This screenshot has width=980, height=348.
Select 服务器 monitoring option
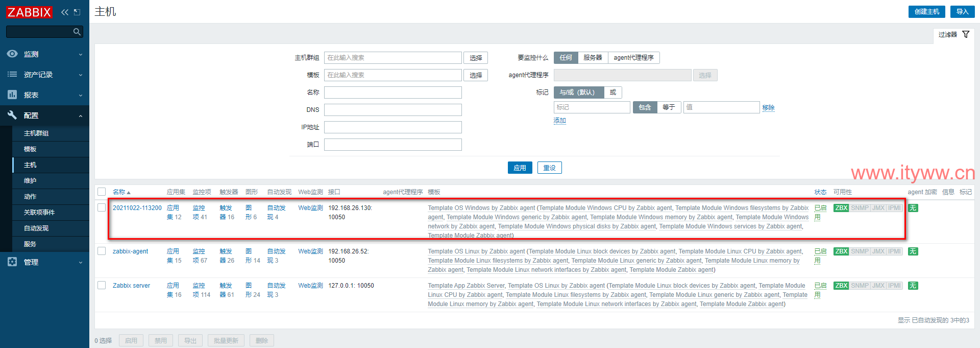pyautogui.click(x=593, y=58)
